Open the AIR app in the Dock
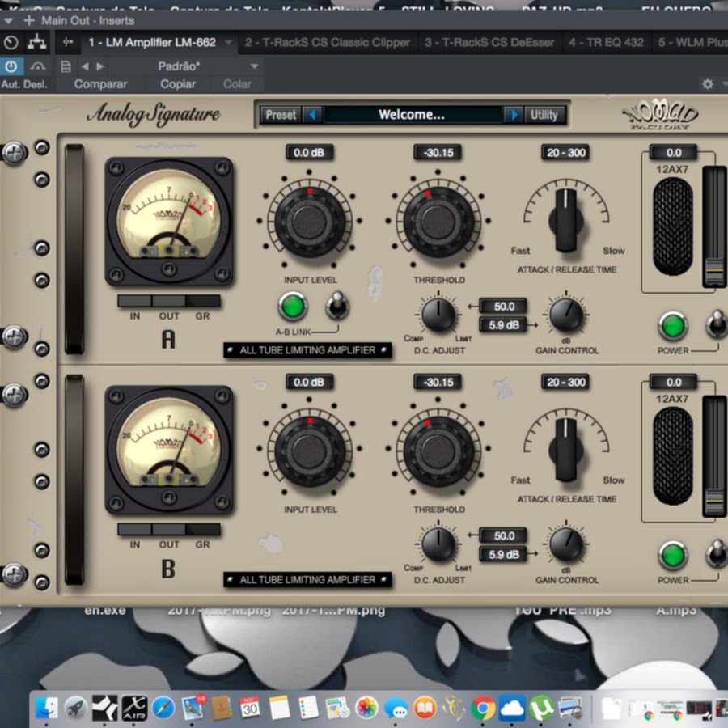Image resolution: width=728 pixels, height=728 pixels. click(134, 708)
